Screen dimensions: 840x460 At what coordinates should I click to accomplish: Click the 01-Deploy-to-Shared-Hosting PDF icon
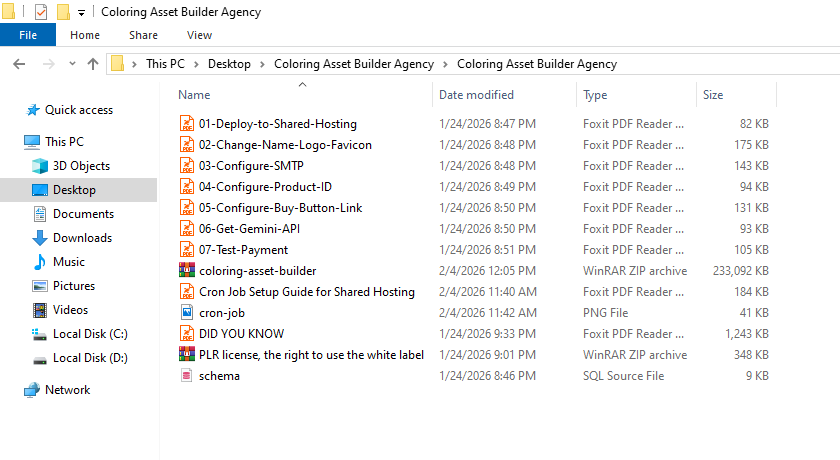coord(186,124)
